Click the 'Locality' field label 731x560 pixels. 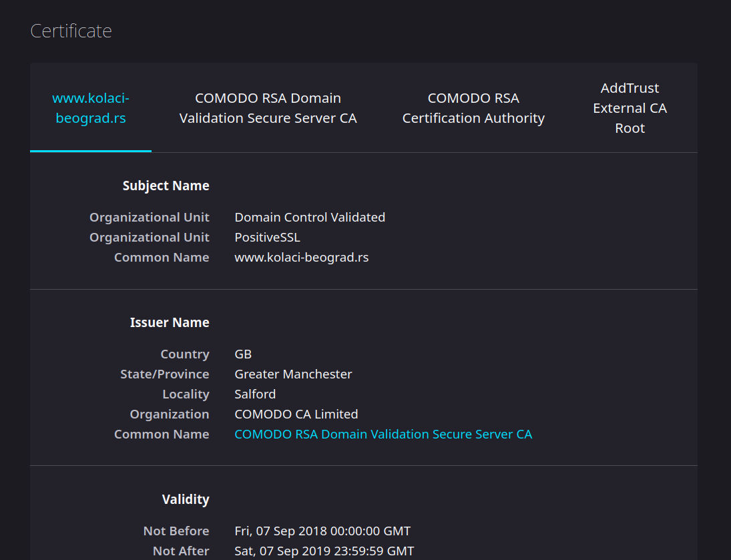[x=186, y=394]
